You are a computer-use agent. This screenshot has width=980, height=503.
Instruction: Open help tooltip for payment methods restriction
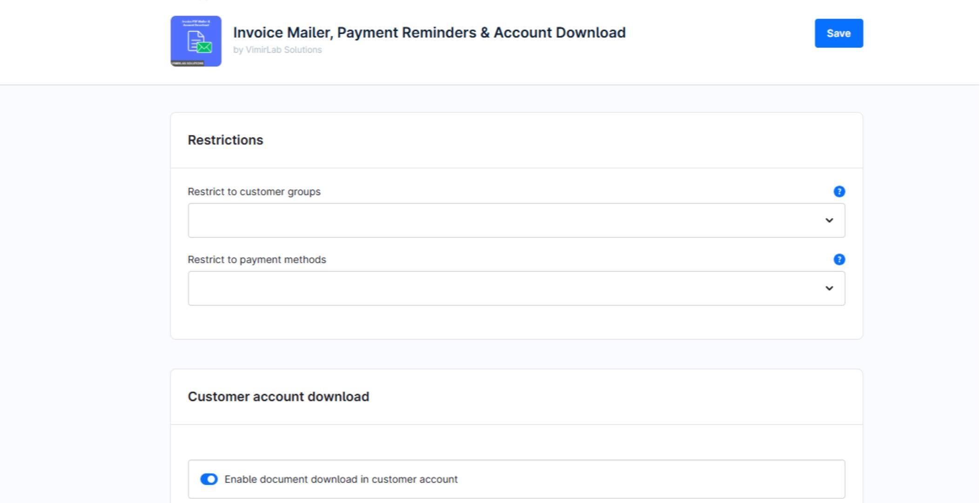[x=839, y=260]
